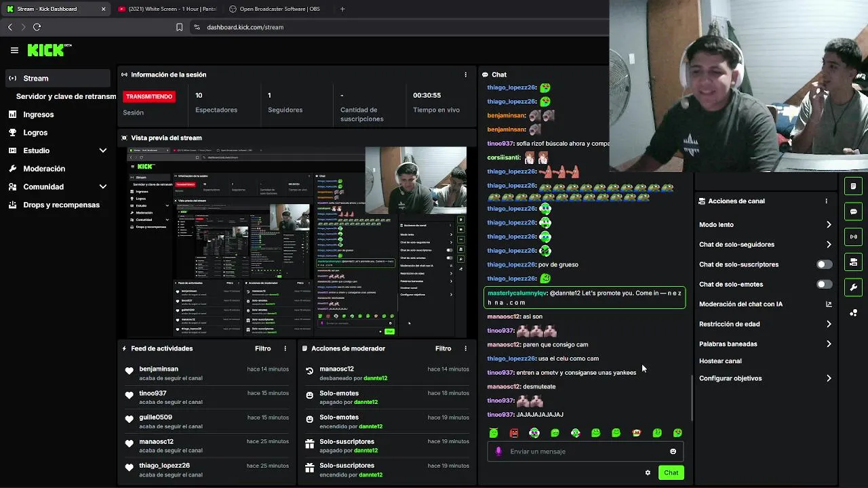The image size is (868, 488).
Task: Open Modo lento options chevron
Action: (x=829, y=225)
